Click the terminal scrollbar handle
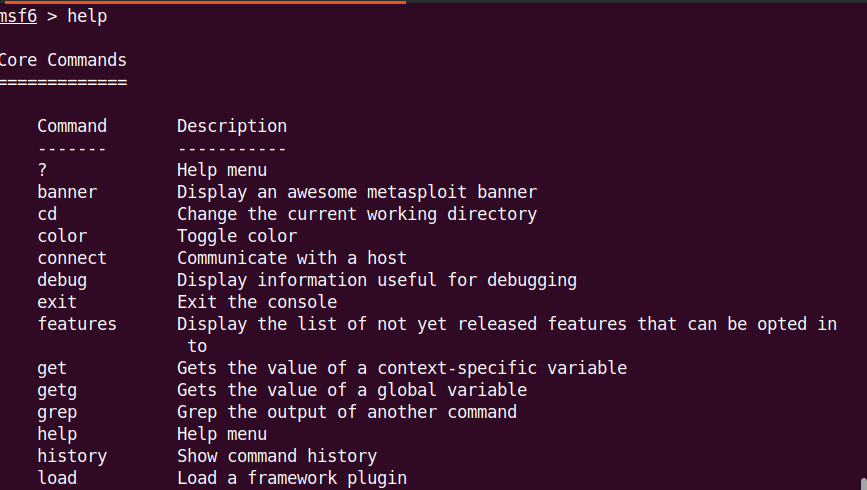 pyautogui.click(x=864, y=484)
